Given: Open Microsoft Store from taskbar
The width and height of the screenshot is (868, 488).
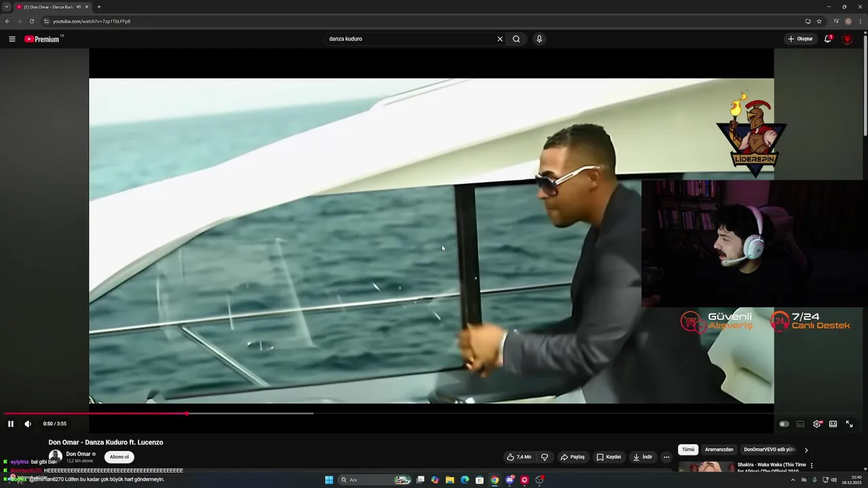Looking at the screenshot, I should [479, 480].
